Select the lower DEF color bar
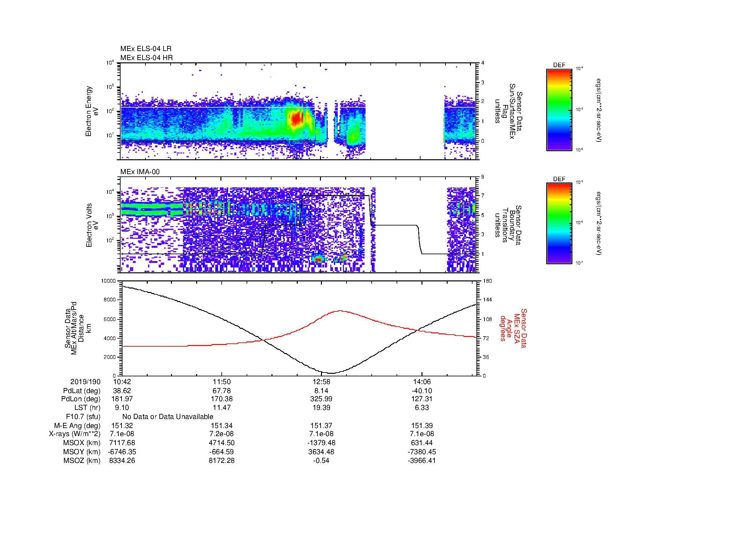The width and height of the screenshot is (756, 534). pos(559,224)
